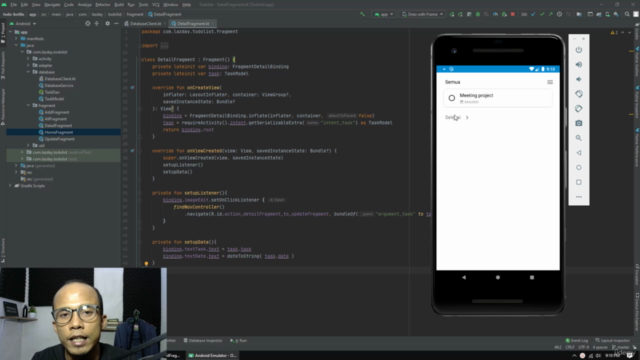Click the emulator rotate right icon

click(579, 109)
